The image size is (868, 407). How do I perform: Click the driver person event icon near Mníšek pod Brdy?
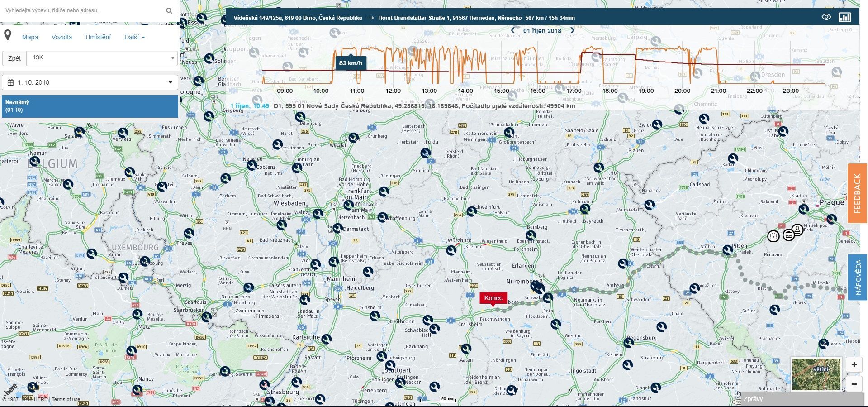point(797,230)
